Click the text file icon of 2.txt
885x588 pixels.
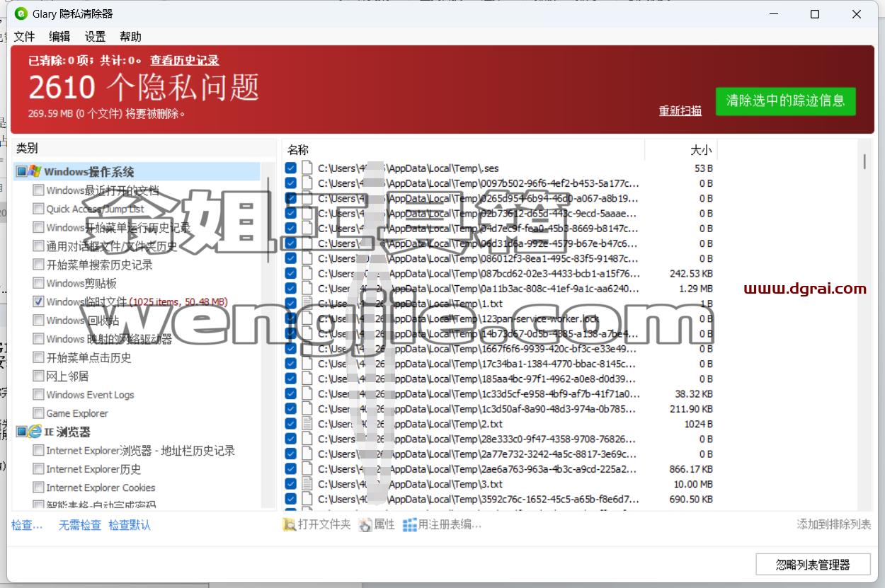coord(307,424)
